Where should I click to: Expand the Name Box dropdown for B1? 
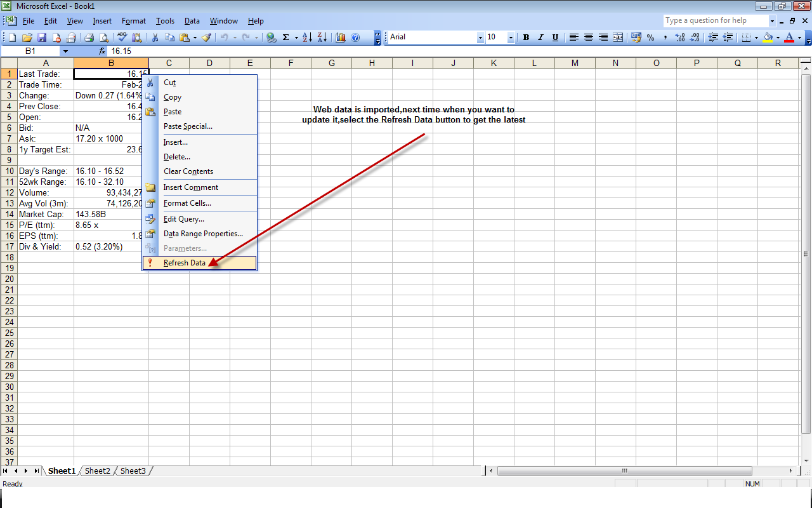click(x=65, y=51)
